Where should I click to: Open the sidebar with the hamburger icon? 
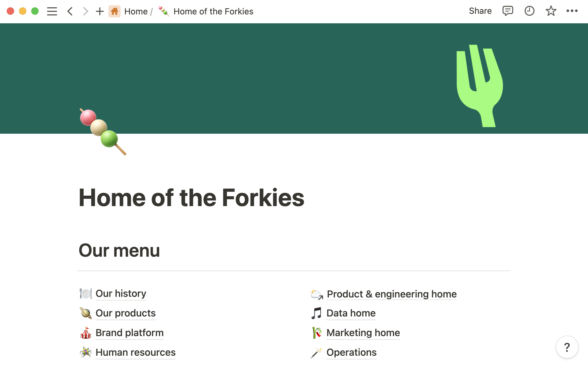52,11
